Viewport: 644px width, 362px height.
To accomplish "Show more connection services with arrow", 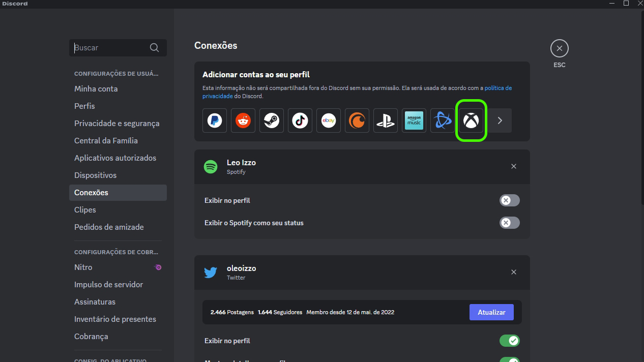I will [500, 120].
